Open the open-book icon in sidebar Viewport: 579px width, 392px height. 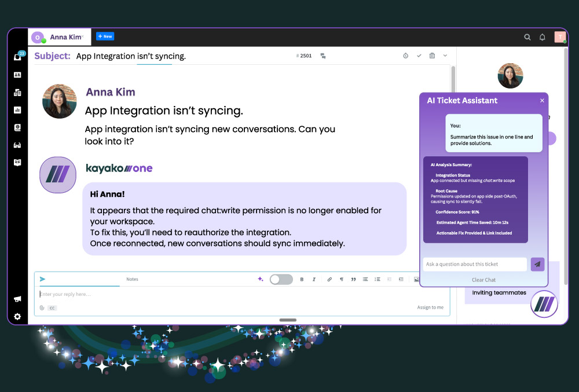pos(17,162)
